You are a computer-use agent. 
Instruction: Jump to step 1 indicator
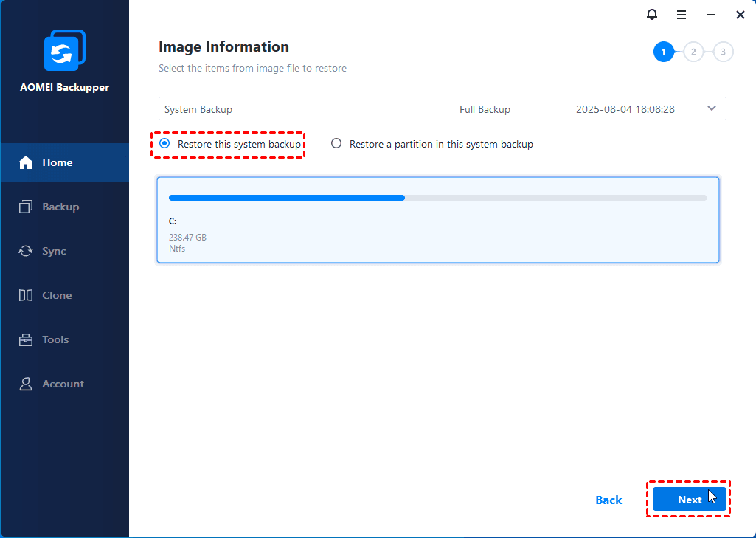pyautogui.click(x=663, y=52)
